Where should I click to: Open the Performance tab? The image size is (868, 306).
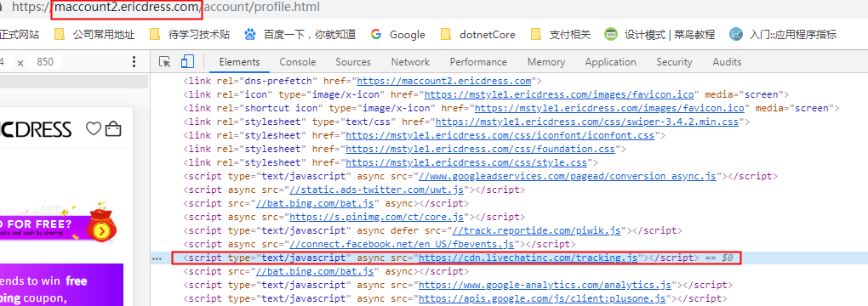coord(478,62)
